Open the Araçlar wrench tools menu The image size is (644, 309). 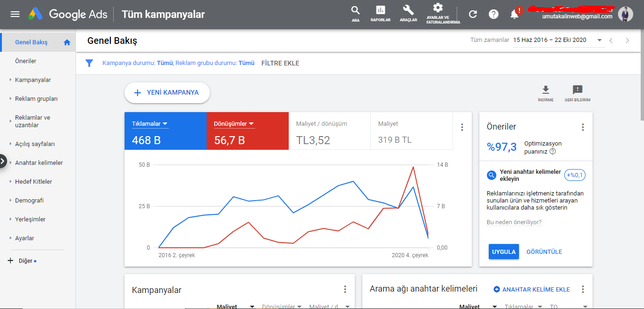409,14
